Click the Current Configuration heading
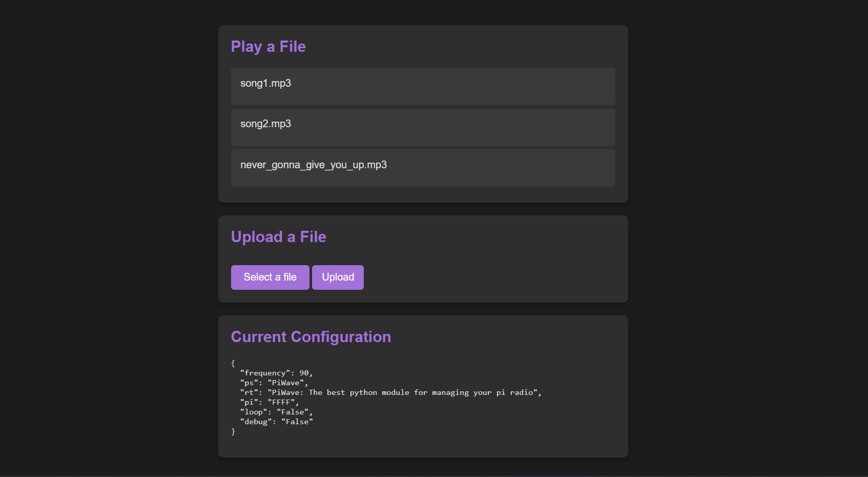Screen dimensions: 868x477 [311, 337]
